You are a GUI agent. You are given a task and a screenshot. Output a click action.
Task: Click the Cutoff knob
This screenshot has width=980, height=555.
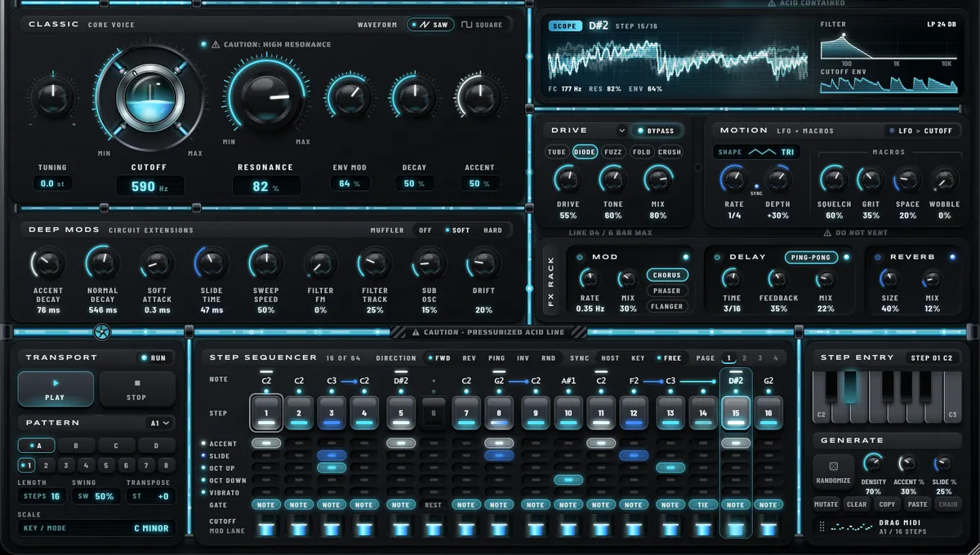150,99
